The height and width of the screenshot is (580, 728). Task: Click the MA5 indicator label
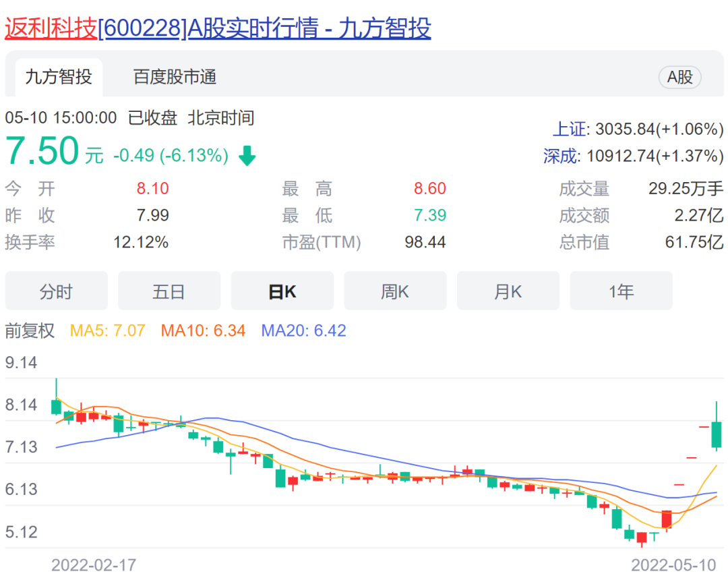(x=107, y=330)
